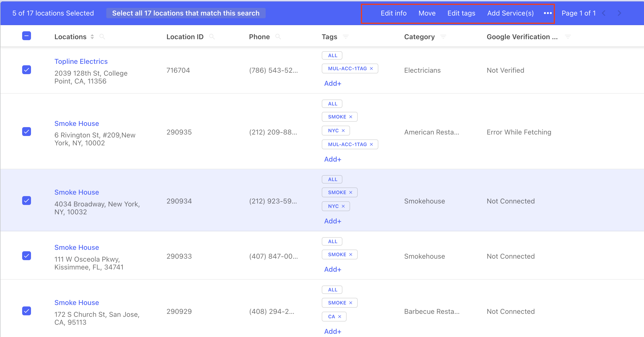This screenshot has height=337, width=644.
Task: Open the three-dots more actions menu
Action: point(548,13)
